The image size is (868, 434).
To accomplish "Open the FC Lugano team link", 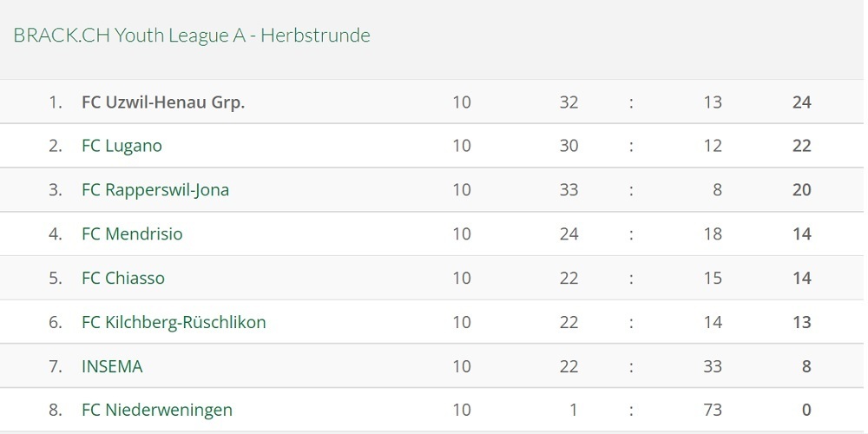I will click(x=122, y=146).
